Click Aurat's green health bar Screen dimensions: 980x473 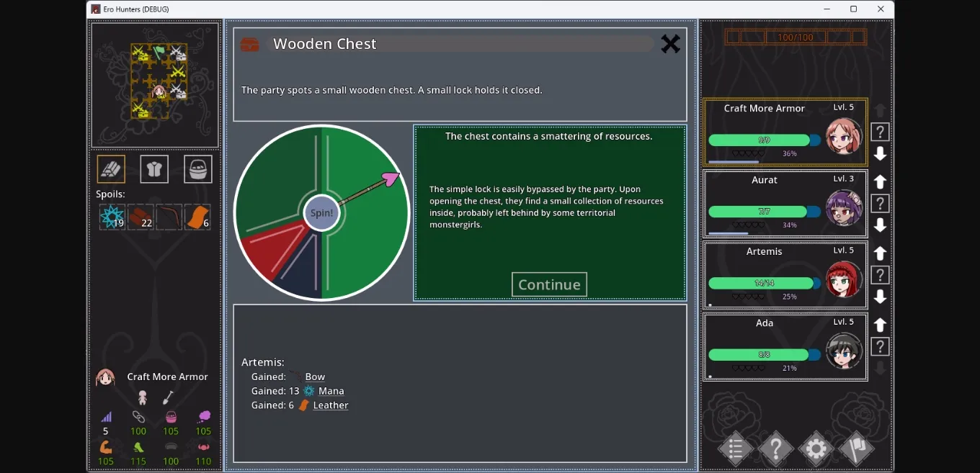pos(757,212)
